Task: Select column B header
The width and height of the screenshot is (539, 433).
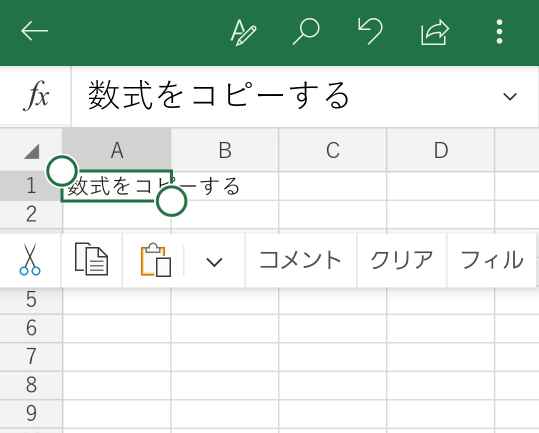Action: (x=225, y=150)
